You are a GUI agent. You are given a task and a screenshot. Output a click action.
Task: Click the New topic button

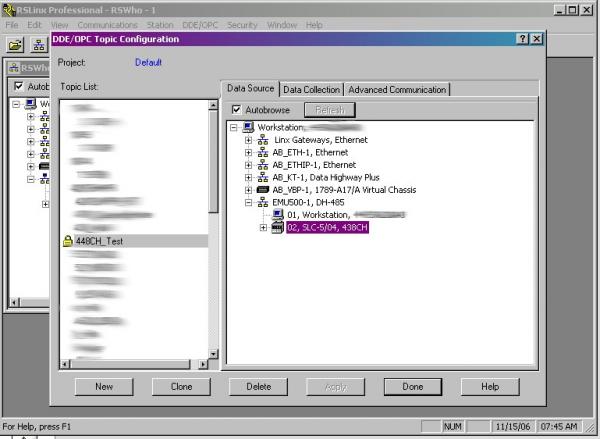pyautogui.click(x=104, y=387)
